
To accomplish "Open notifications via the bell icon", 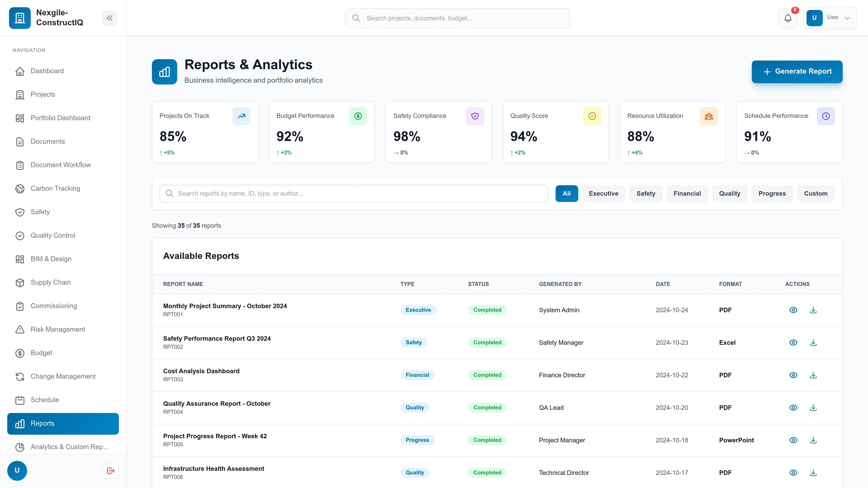I will [788, 18].
